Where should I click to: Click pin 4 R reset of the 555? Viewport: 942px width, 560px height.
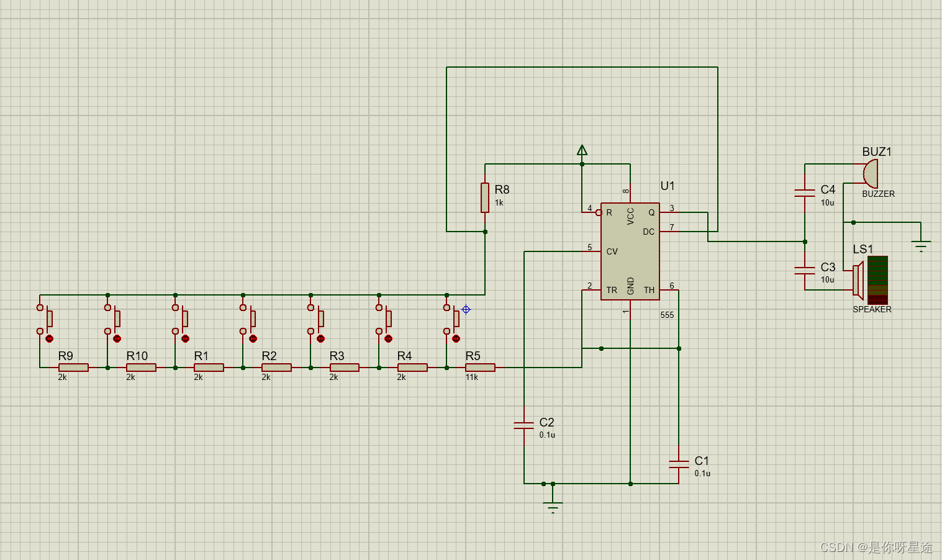click(x=592, y=212)
